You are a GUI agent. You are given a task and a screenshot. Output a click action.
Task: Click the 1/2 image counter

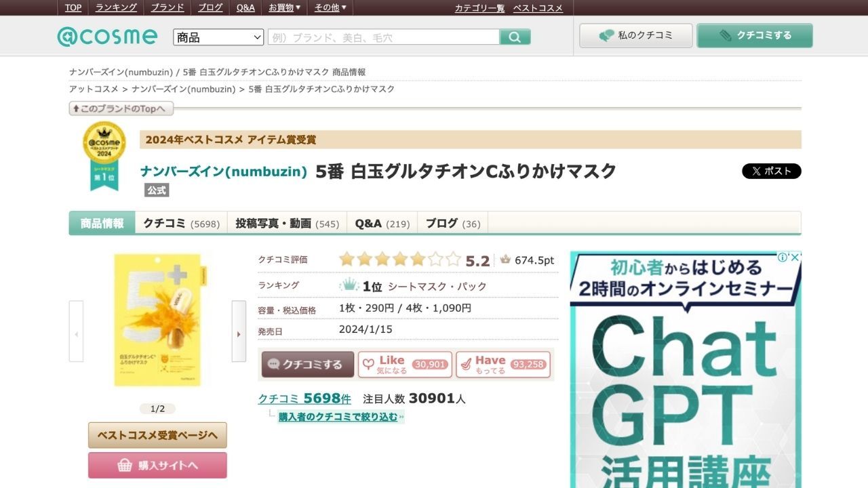point(157,409)
